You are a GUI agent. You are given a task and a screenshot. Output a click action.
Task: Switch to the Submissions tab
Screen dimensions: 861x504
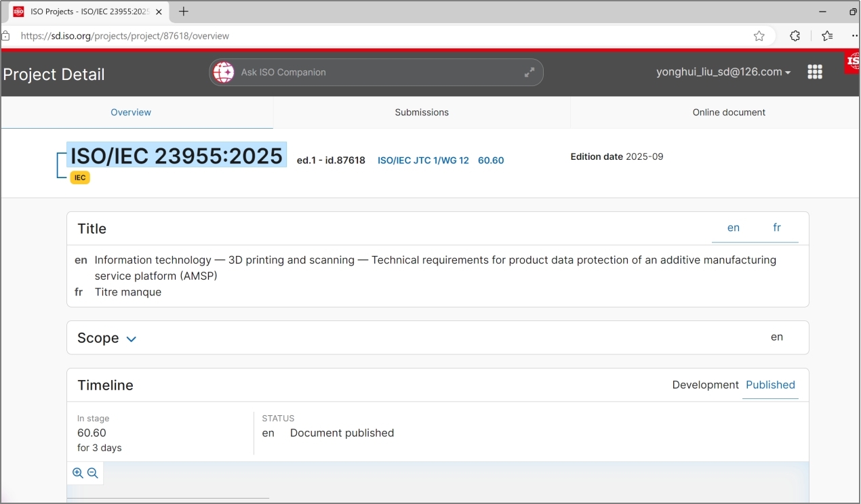click(422, 112)
